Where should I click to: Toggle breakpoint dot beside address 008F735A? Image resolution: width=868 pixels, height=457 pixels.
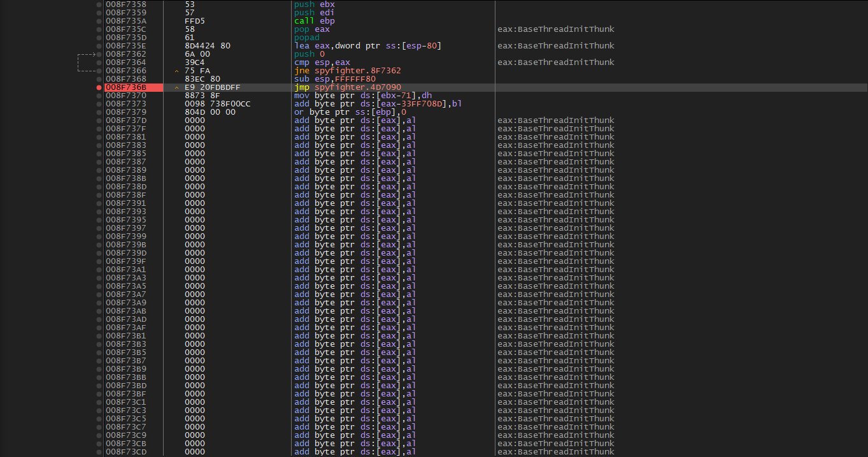click(x=99, y=21)
